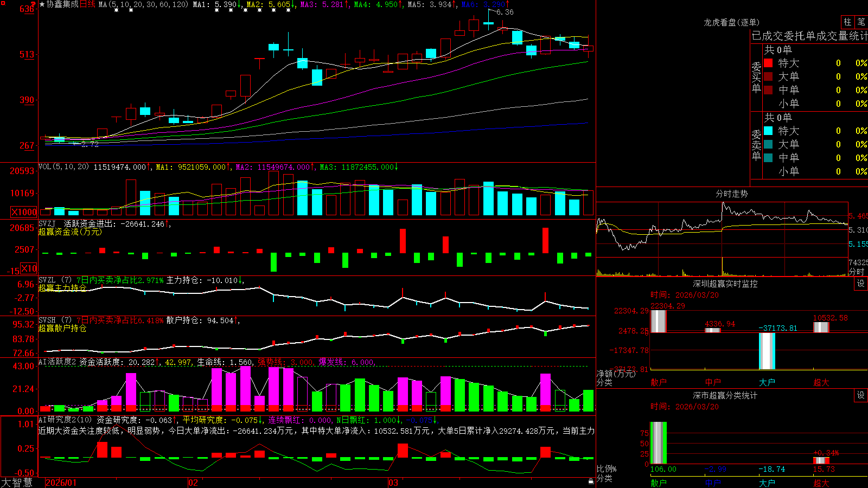The height and width of the screenshot is (488, 868).
Task: Switch order view to 柱 (bar) mode
Action: point(847,22)
